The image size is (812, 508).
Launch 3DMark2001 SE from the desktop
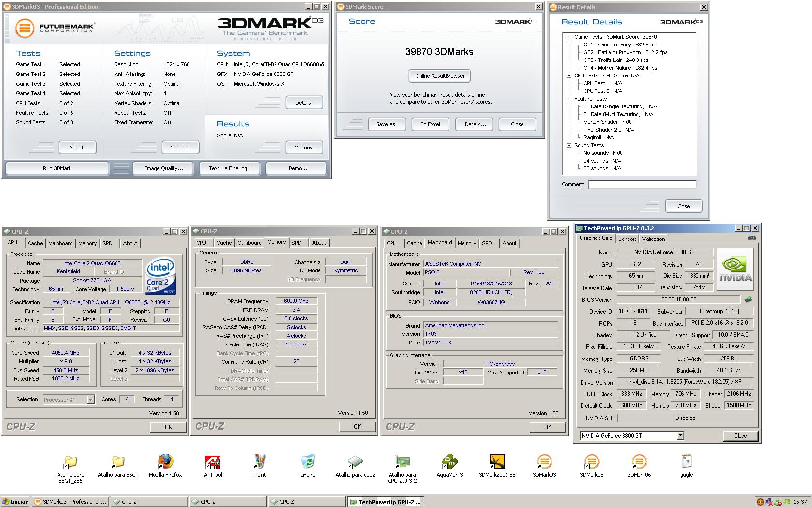(x=497, y=463)
